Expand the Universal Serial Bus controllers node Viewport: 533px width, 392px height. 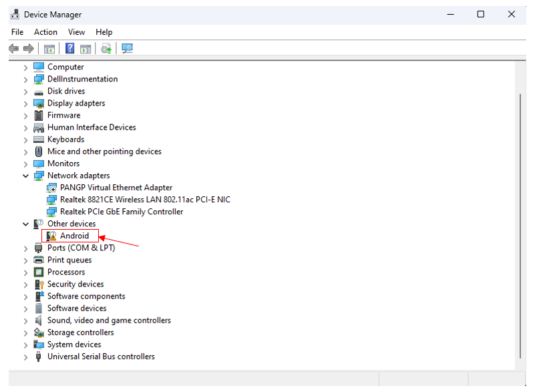[25, 357]
